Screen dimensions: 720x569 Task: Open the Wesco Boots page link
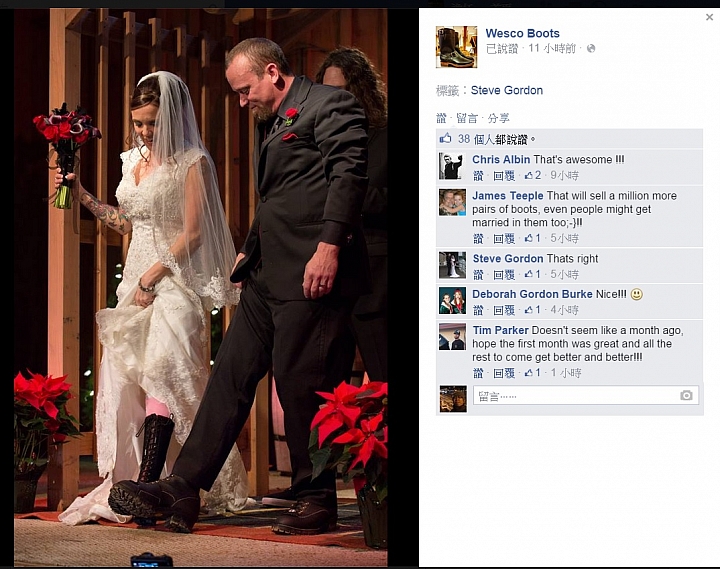[x=523, y=34]
